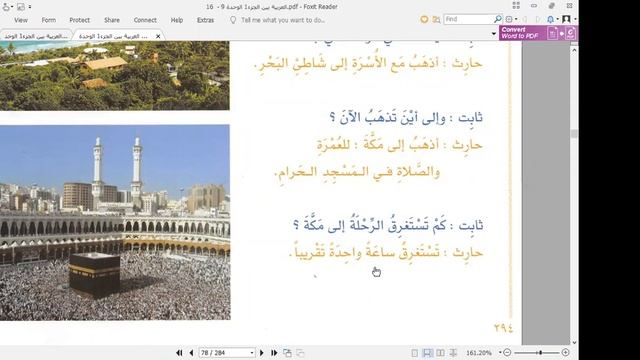Click the ribbon display grid icon
640x360 pixels.
click(x=516, y=6)
